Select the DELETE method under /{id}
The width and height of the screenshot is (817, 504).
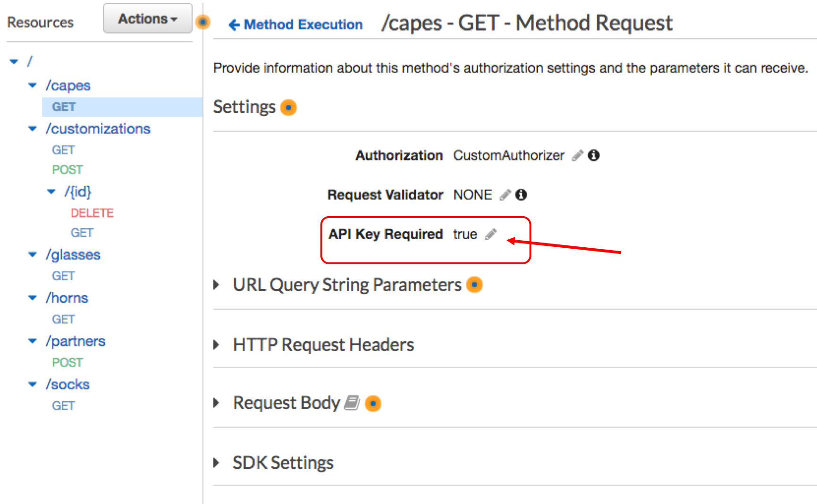(92, 213)
